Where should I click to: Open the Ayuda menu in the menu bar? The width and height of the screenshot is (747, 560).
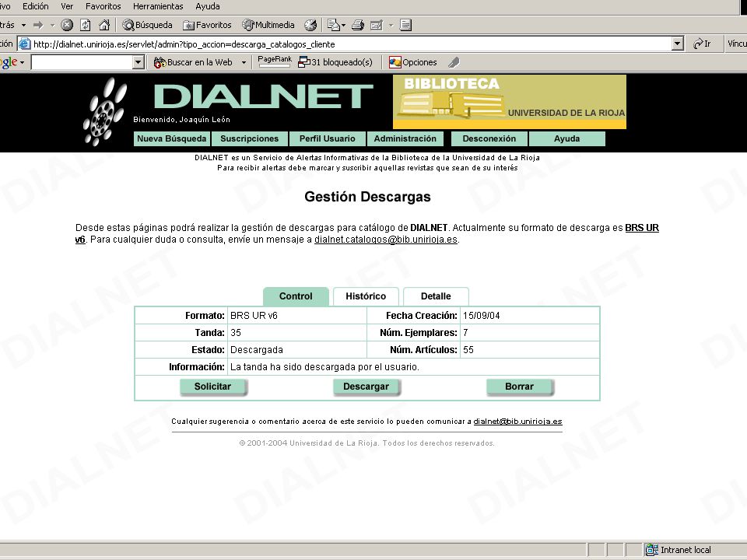(x=208, y=6)
